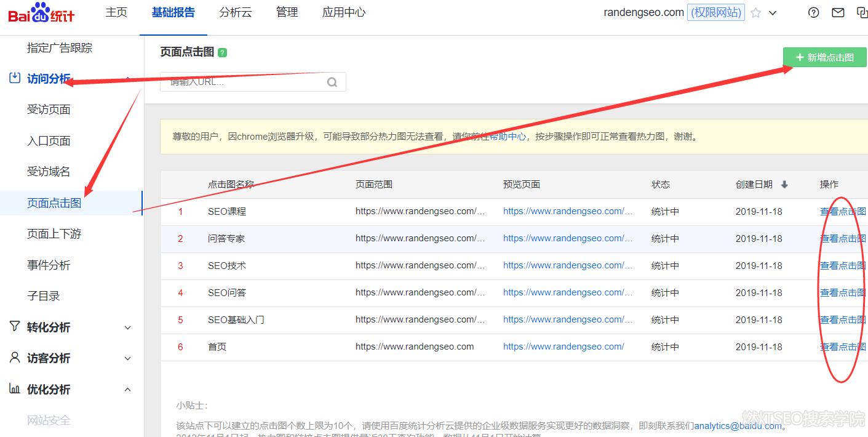Open the help question-mark icon in header
This screenshot has width=868, height=437.
[814, 12]
